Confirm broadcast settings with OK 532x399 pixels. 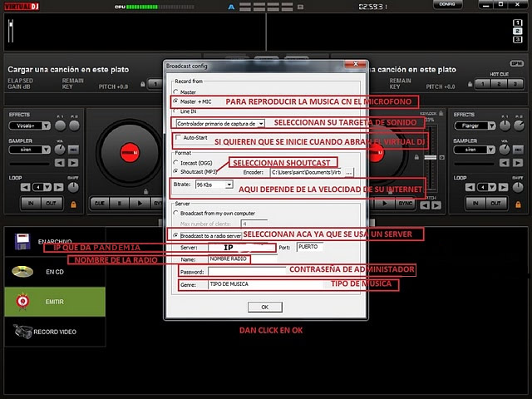click(264, 307)
